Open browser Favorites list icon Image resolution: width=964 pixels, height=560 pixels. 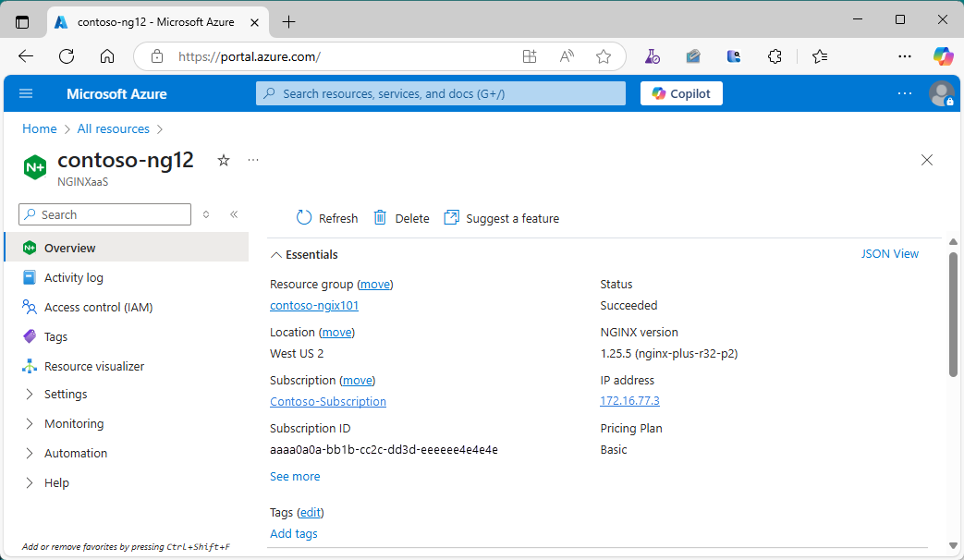[820, 56]
